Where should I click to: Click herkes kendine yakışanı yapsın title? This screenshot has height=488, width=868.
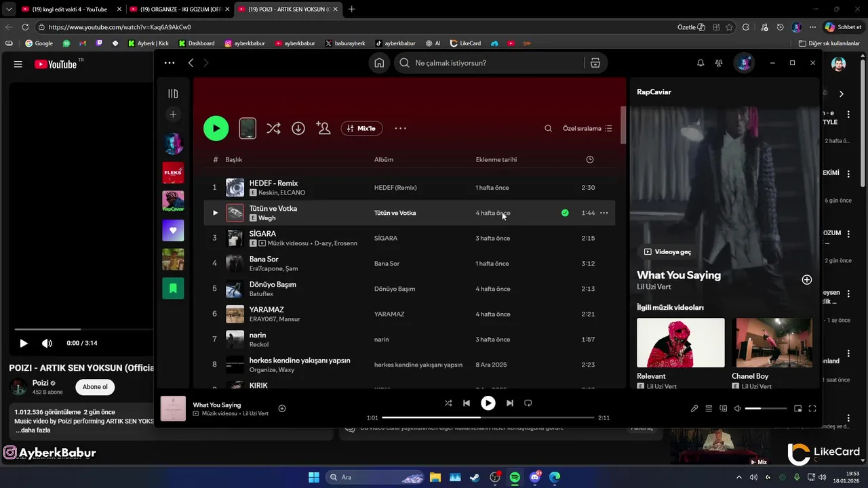click(x=300, y=360)
